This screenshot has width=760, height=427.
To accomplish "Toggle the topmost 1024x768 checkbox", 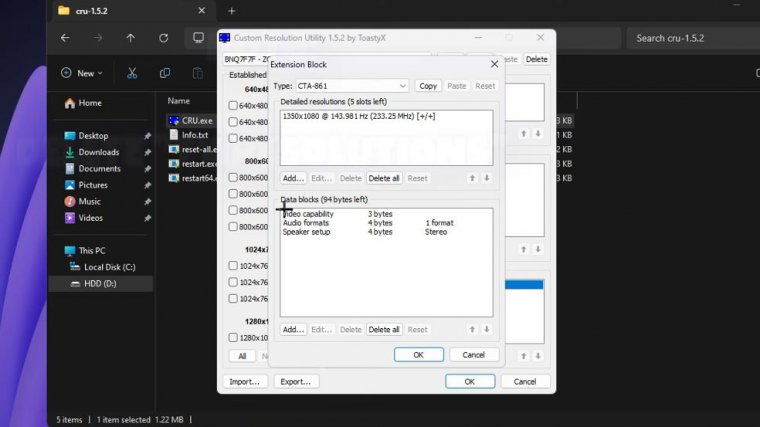I will coord(233,266).
